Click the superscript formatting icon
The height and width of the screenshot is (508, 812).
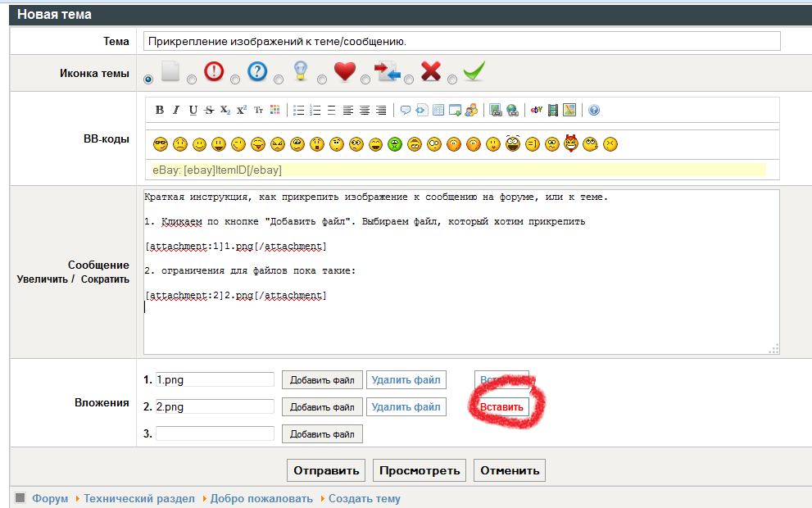click(242, 110)
